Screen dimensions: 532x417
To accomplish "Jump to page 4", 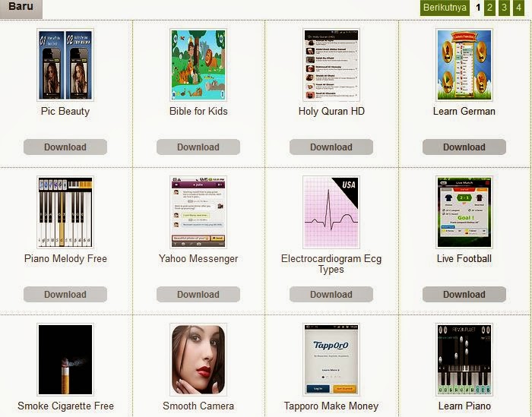I will pyautogui.click(x=518, y=8).
